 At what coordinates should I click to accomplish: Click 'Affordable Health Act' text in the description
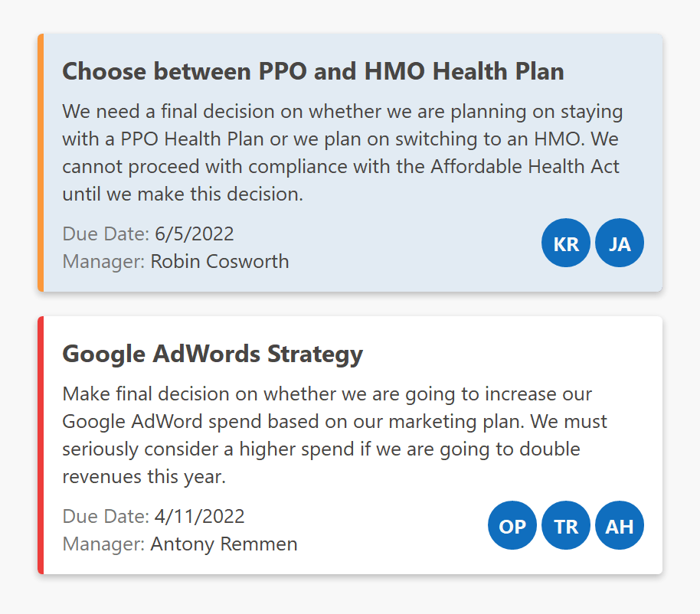(x=525, y=166)
